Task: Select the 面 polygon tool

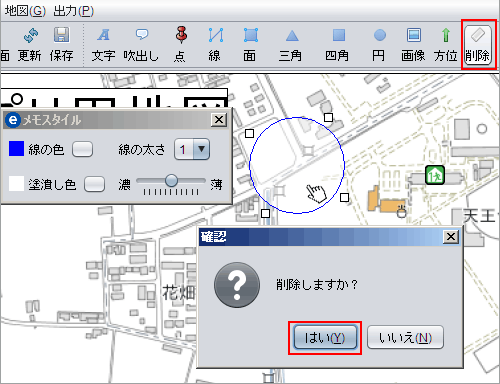Action: tap(250, 45)
